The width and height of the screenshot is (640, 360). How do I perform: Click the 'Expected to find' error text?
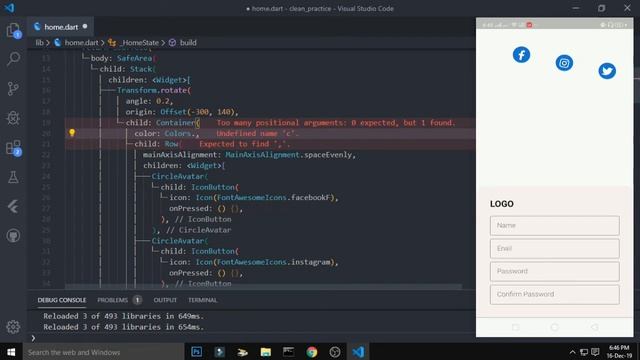pos(244,144)
